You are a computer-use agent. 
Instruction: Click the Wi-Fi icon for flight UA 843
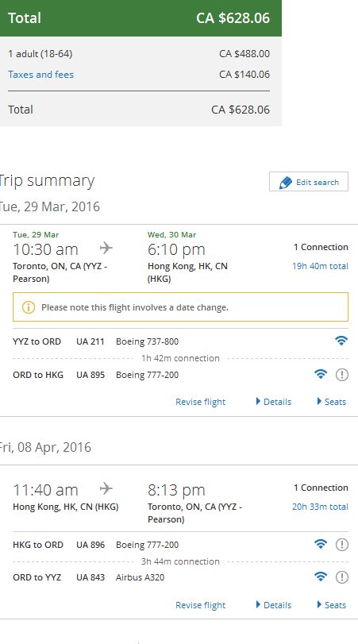tap(321, 577)
